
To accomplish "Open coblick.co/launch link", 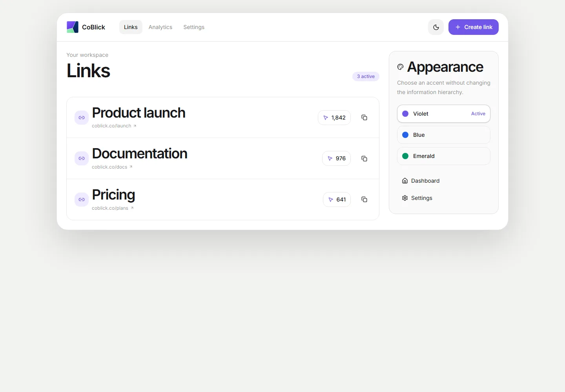I will click(x=114, y=126).
